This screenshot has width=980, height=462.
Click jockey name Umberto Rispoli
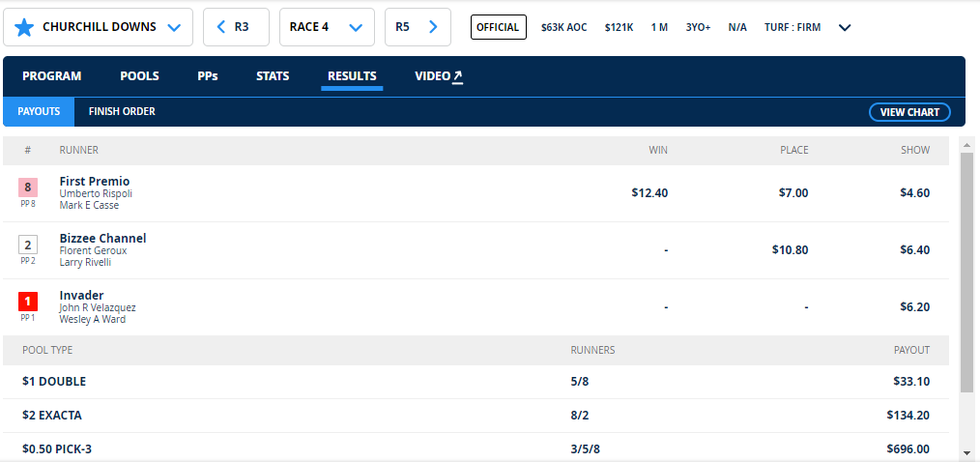pyautogui.click(x=96, y=194)
